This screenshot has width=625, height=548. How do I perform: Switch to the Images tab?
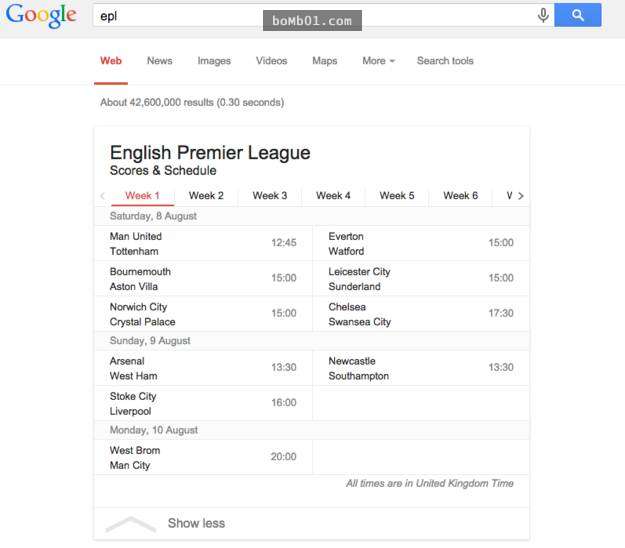[x=214, y=61]
